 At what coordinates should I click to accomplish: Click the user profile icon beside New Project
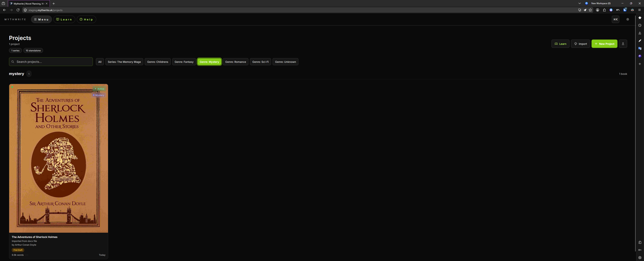click(x=623, y=44)
